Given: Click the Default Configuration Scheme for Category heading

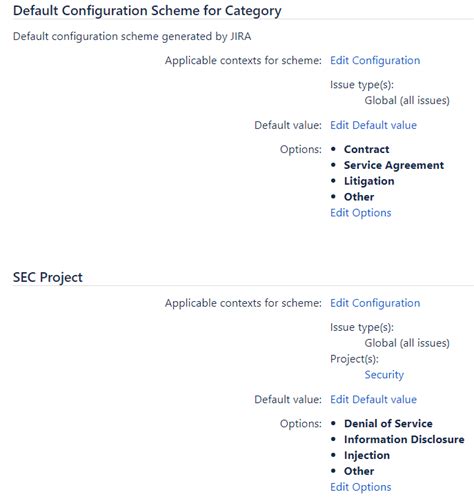Looking at the screenshot, I should 147,11.
